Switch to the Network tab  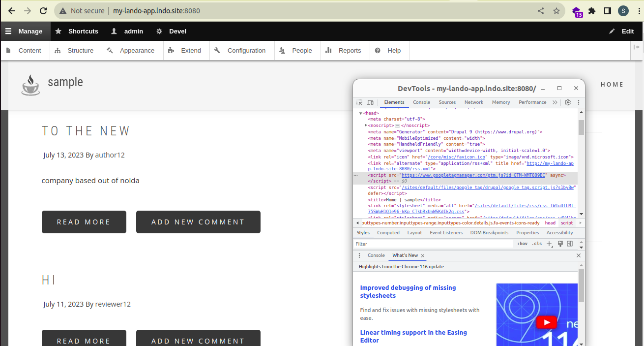pyautogui.click(x=474, y=102)
